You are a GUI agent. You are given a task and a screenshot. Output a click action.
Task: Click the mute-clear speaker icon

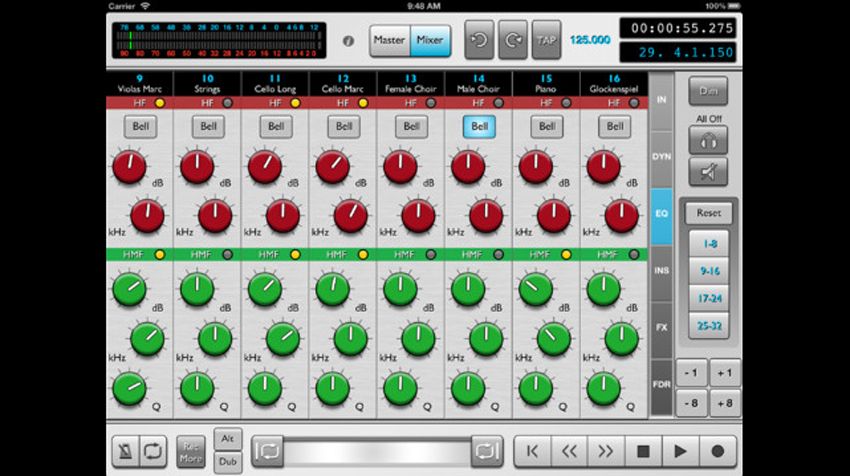[708, 172]
